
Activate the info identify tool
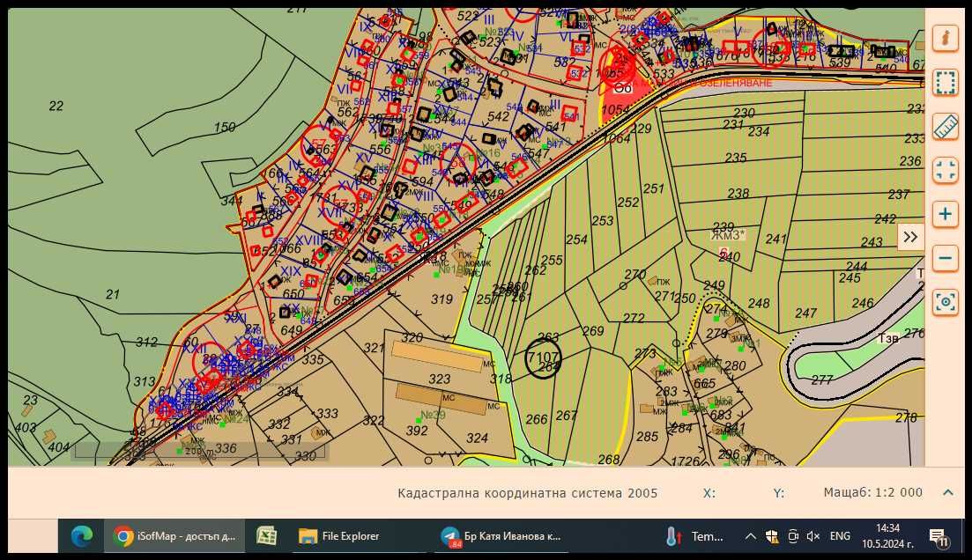point(946,39)
